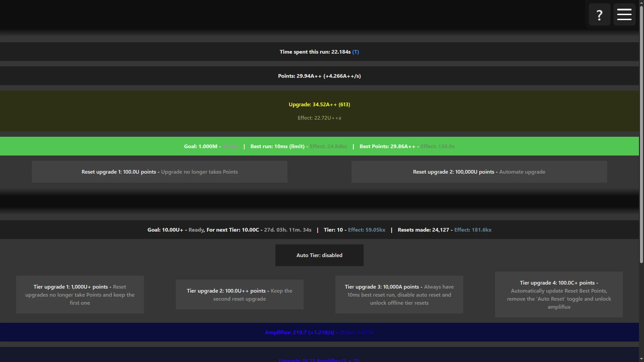This screenshot has height=362, width=644.
Task: Click the Points 29.94A++ display bar
Action: (319, 76)
